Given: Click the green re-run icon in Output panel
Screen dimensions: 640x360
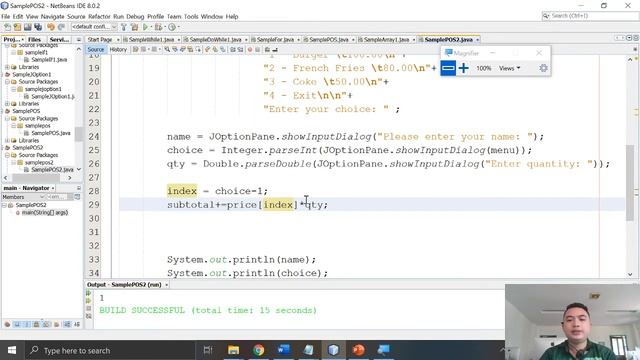Looking at the screenshot, I should click(89, 293).
